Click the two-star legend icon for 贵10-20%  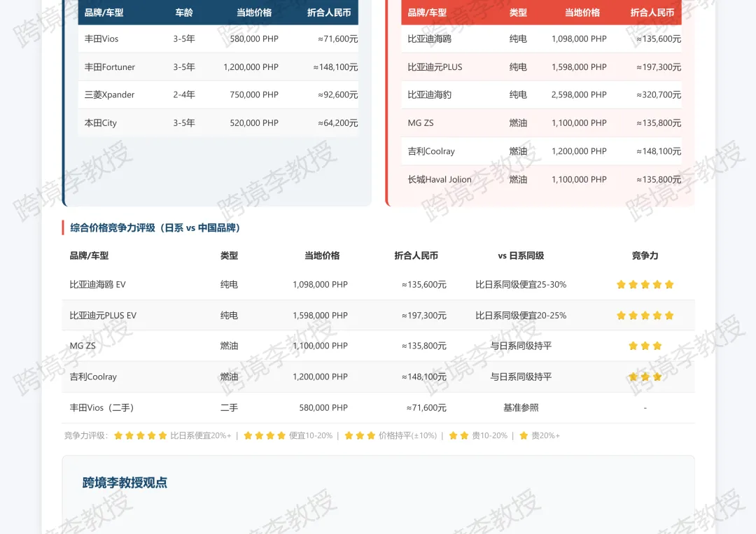coord(458,436)
